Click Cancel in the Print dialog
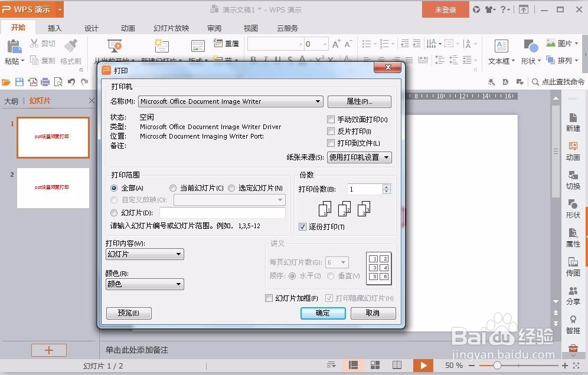Screen dimensions: 588x375 click(x=373, y=313)
